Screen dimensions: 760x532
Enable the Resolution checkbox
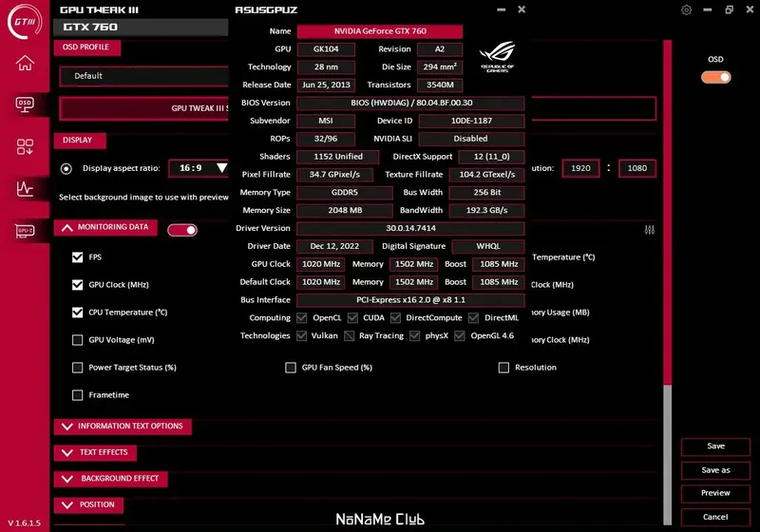click(x=504, y=368)
